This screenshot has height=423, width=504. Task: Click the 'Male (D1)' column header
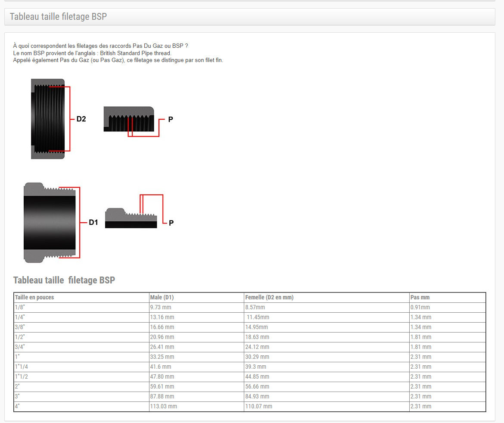point(162,297)
